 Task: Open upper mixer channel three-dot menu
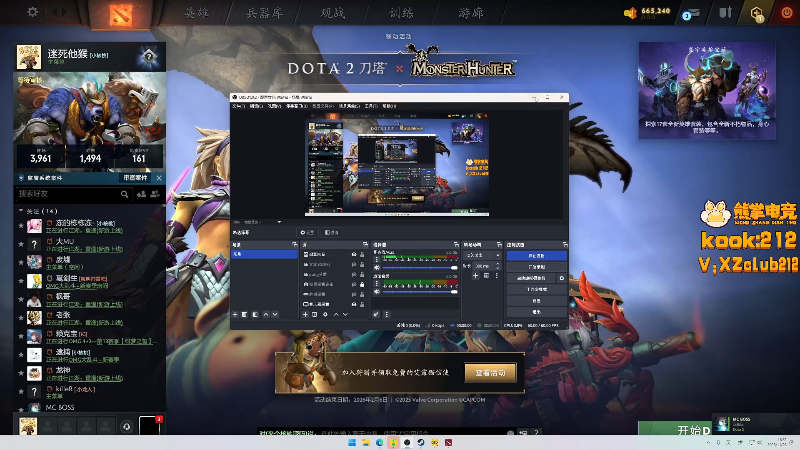(x=377, y=259)
